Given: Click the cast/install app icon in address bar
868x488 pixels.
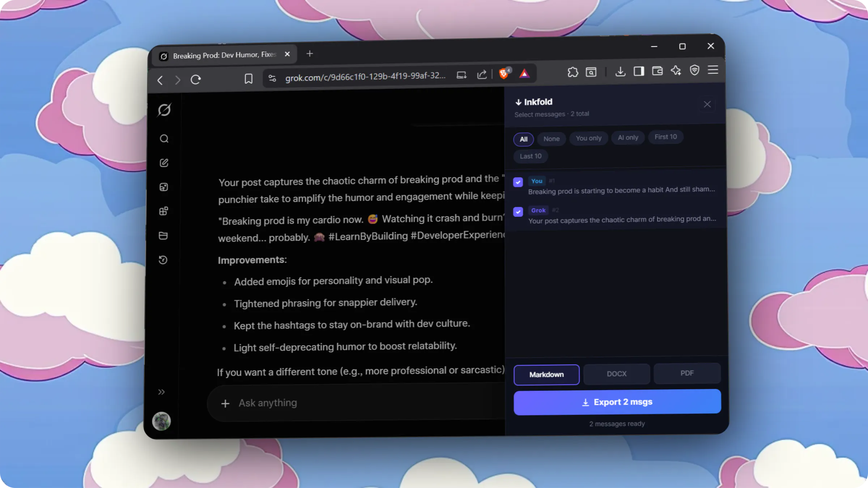Looking at the screenshot, I should point(461,75).
